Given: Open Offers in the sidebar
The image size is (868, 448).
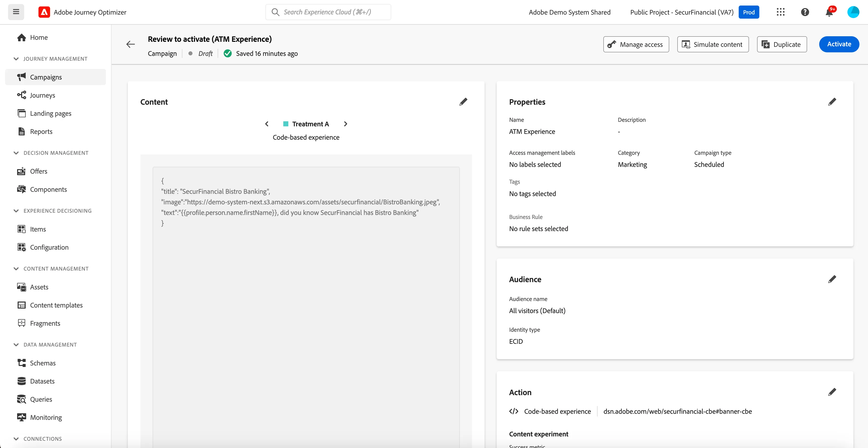Looking at the screenshot, I should coord(56,172).
